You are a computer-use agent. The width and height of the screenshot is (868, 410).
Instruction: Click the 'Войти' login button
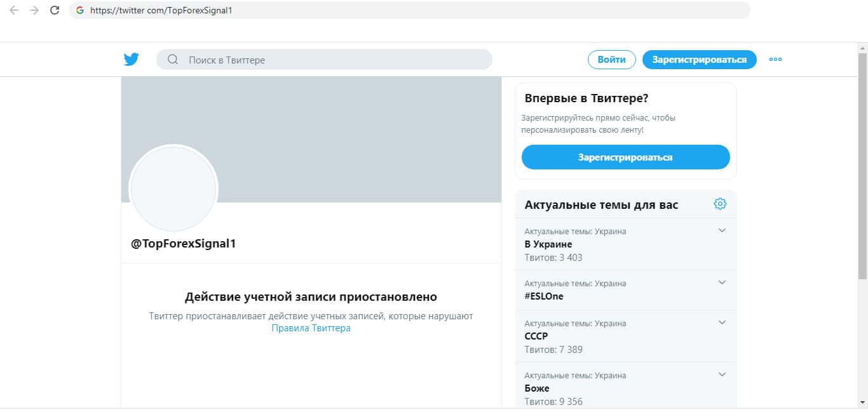pyautogui.click(x=611, y=60)
